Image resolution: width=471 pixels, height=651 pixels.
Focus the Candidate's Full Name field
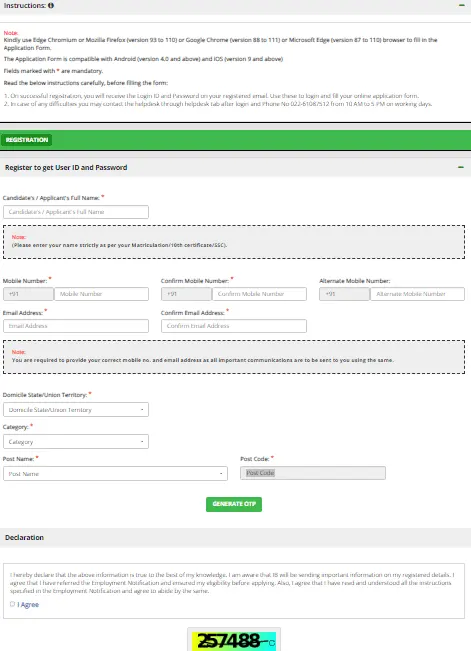76,212
